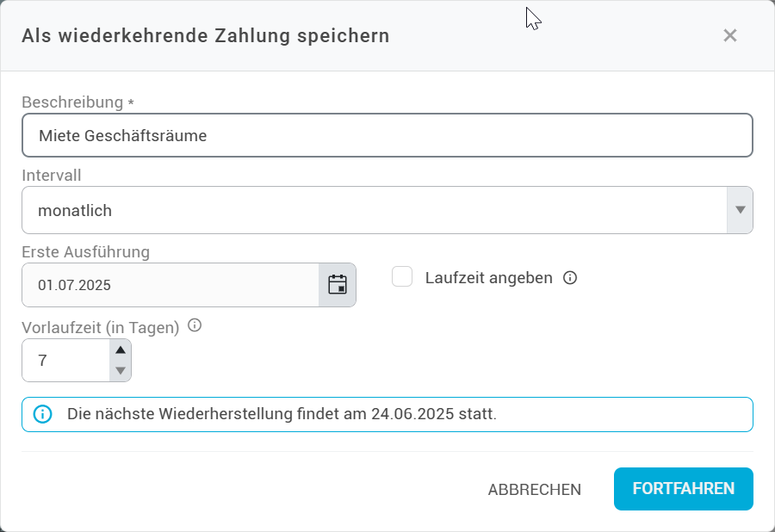Click the Vorlaufzeit number input showing 7
Image resolution: width=775 pixels, height=532 pixels.
click(x=65, y=360)
